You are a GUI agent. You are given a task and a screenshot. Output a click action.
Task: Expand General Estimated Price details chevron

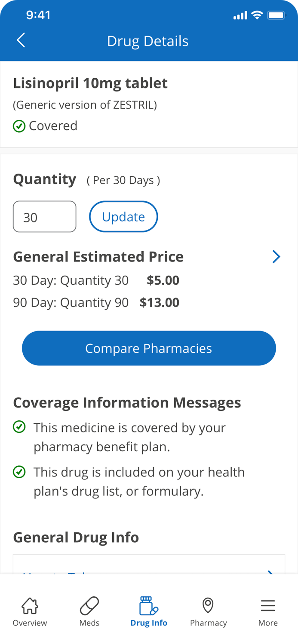coord(276,257)
